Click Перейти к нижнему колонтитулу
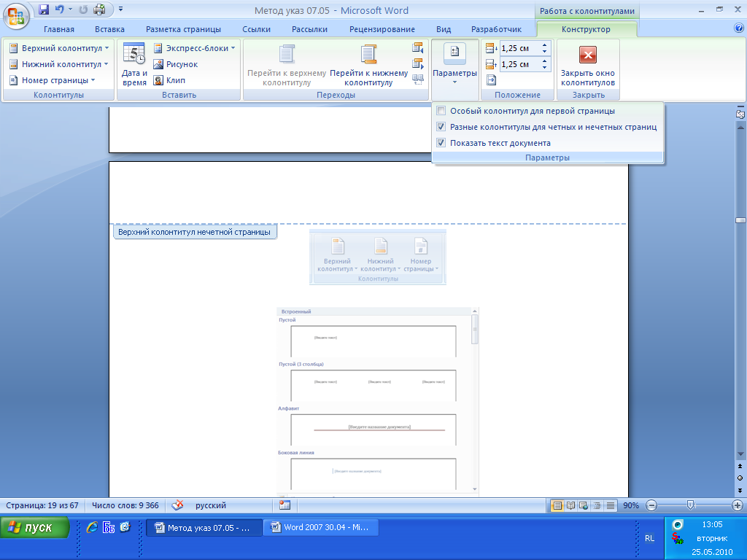Viewport: 747px width, 560px height. tap(368, 65)
